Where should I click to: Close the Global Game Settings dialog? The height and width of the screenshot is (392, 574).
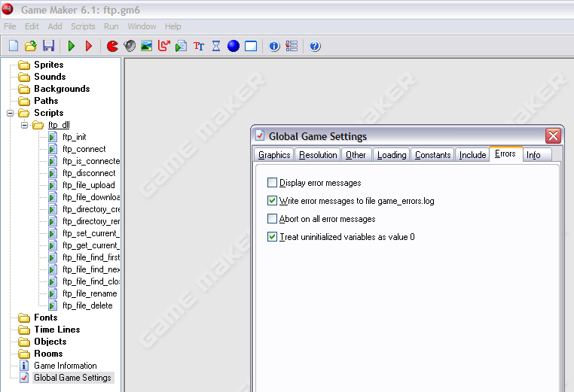coord(553,136)
